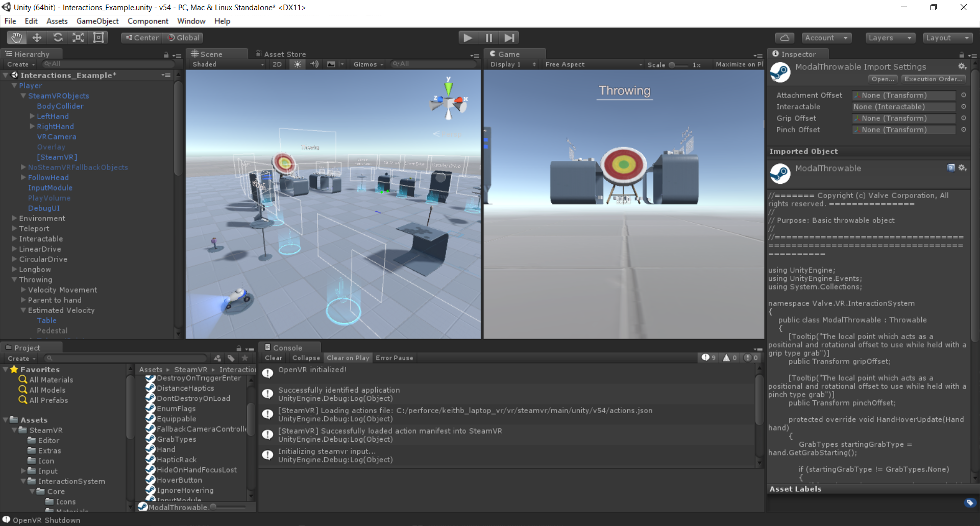Toggle scene lighting sun icon
980x526 pixels.
click(x=297, y=64)
